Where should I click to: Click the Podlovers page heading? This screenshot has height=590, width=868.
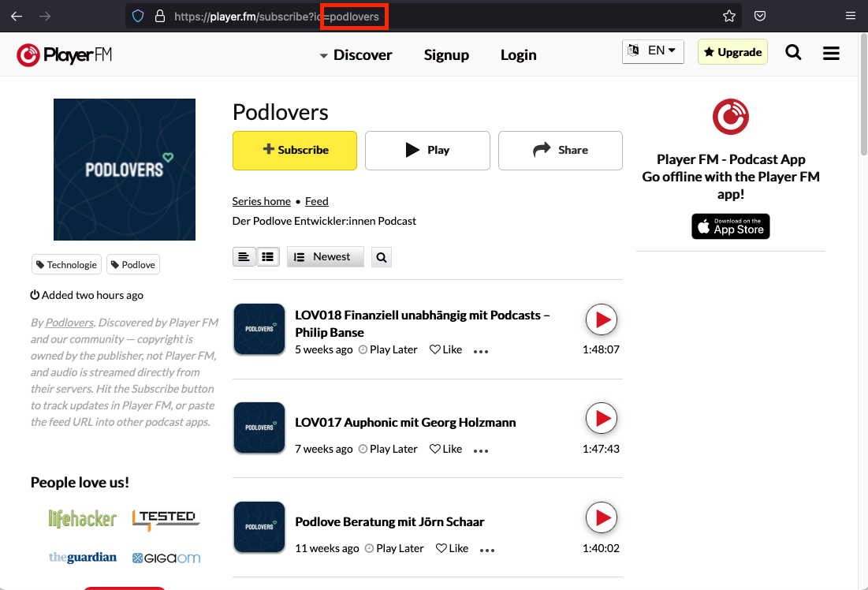pyautogui.click(x=280, y=113)
